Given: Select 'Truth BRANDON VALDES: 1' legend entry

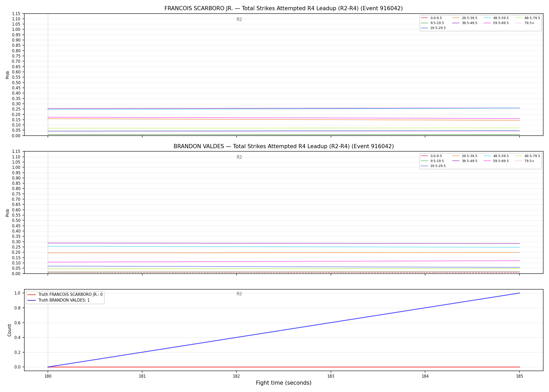Looking at the screenshot, I should tap(64, 300).
